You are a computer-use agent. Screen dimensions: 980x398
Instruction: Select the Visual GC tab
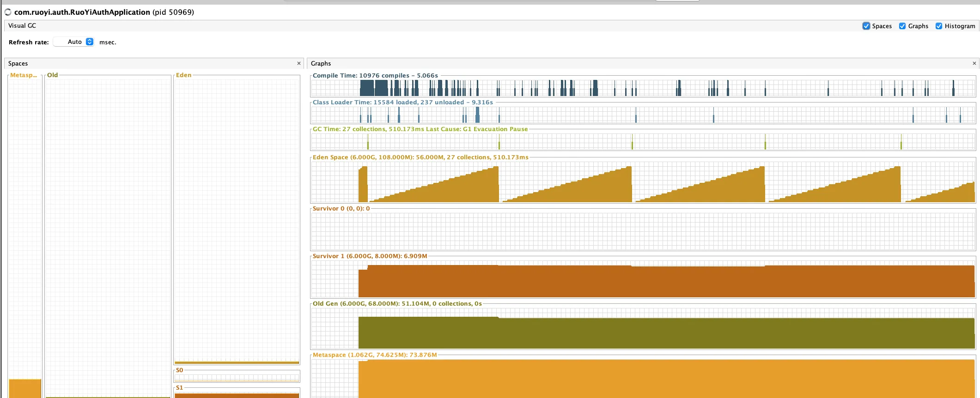pos(22,26)
